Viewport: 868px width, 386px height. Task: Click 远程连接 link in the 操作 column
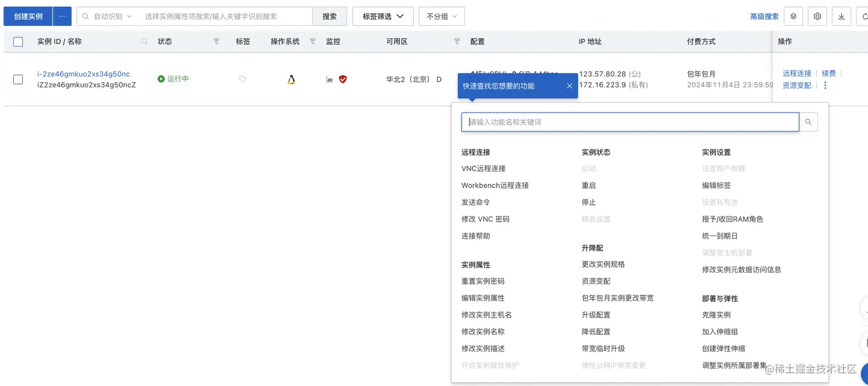797,74
